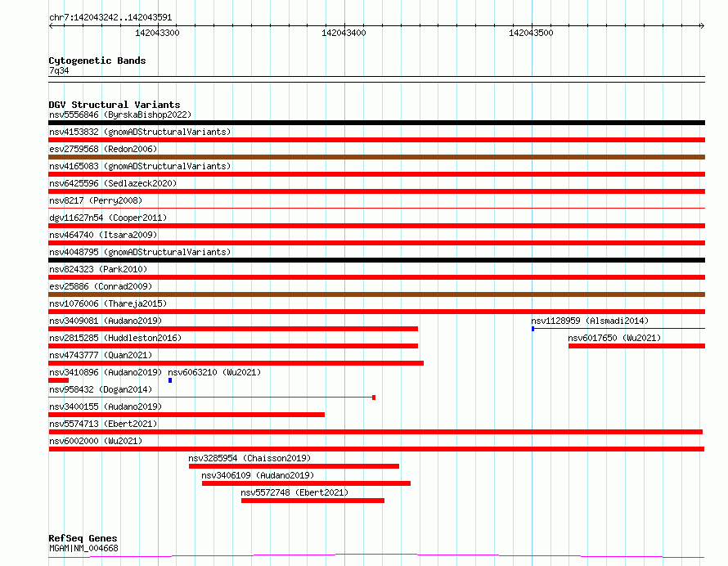Click the 7q34 band label
Image resolution: width=728 pixels, height=566 pixels.
(x=59, y=71)
